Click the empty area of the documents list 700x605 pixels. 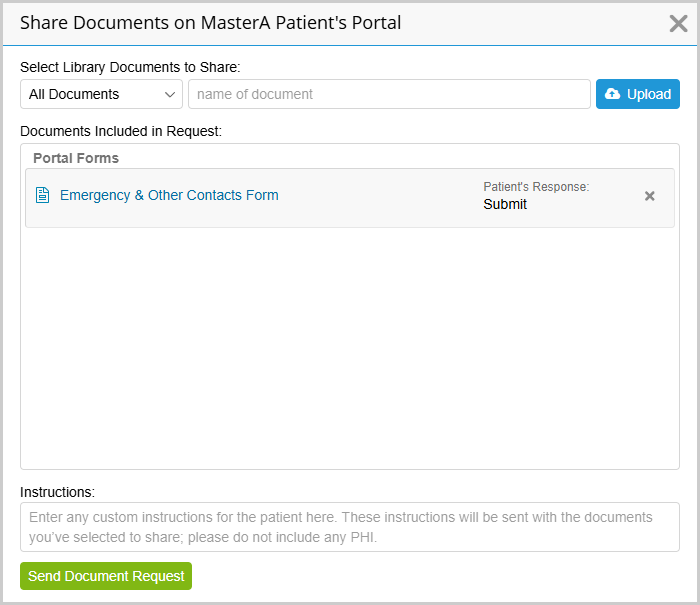tap(350, 348)
